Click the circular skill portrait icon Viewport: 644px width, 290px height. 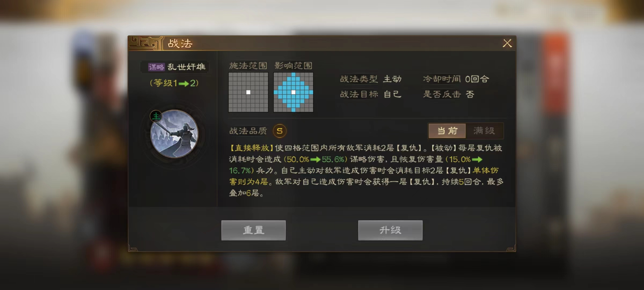point(174,134)
